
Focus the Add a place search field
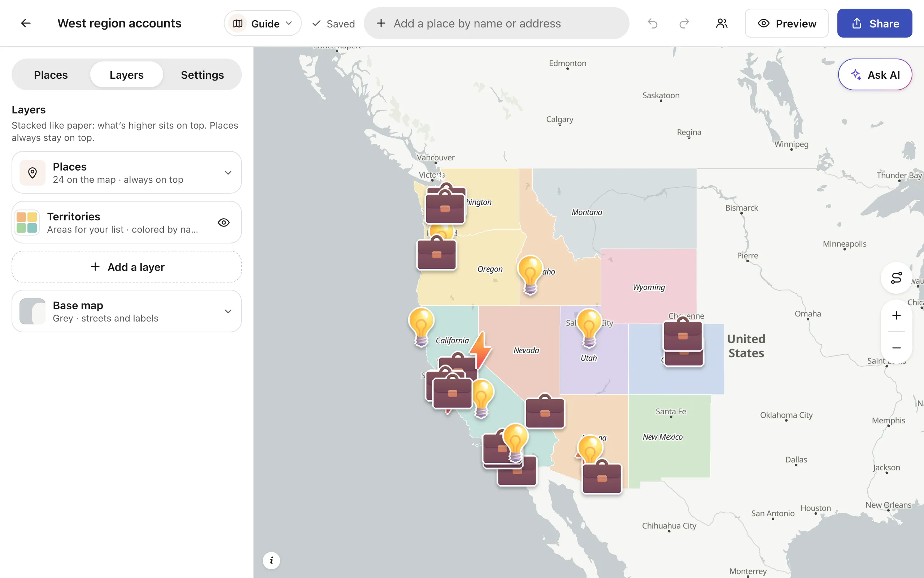[496, 23]
